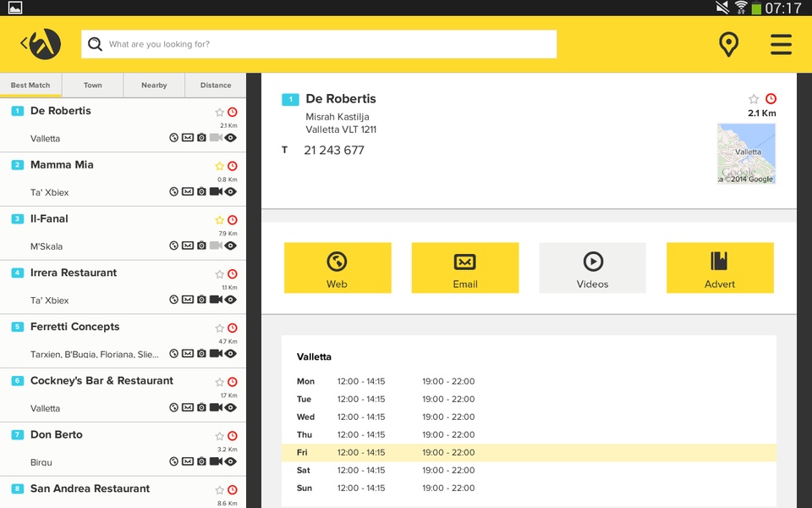Image resolution: width=812 pixels, height=508 pixels.
Task: Select Il-Fanal listing
Action: point(123,233)
